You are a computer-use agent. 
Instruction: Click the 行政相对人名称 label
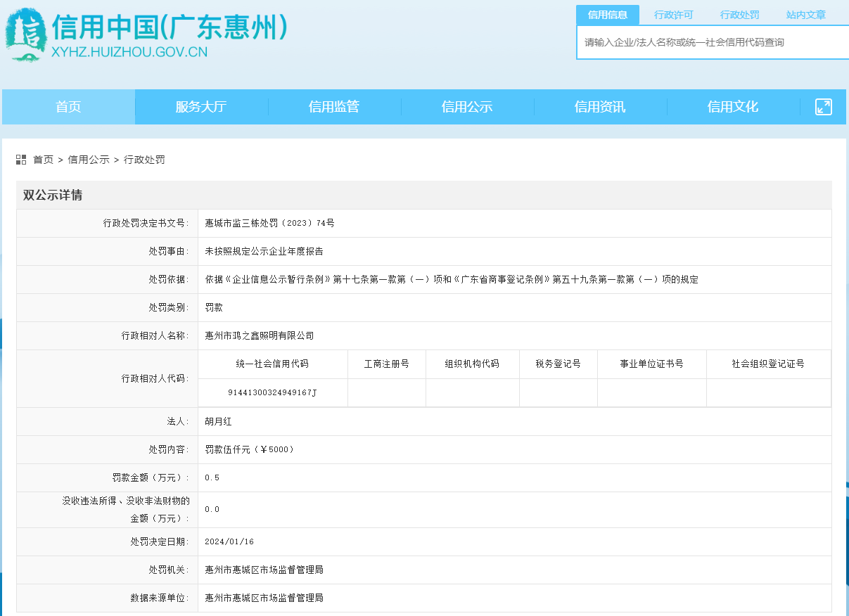click(x=155, y=335)
